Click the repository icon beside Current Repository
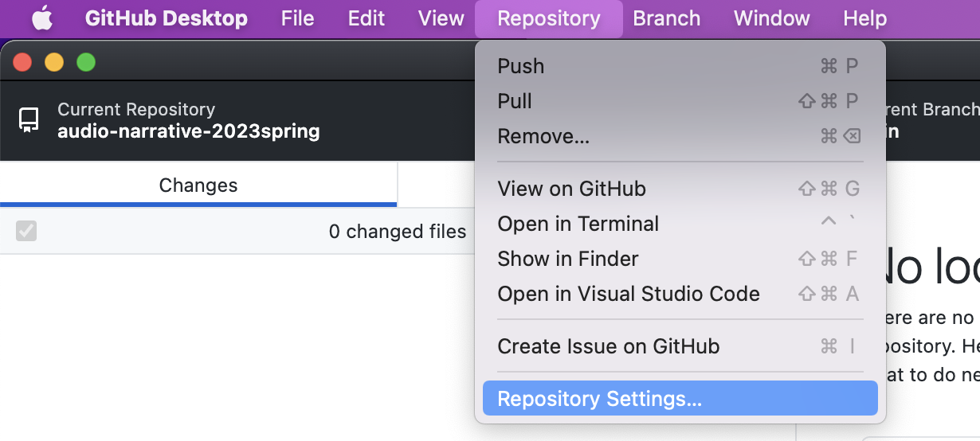 tap(29, 120)
